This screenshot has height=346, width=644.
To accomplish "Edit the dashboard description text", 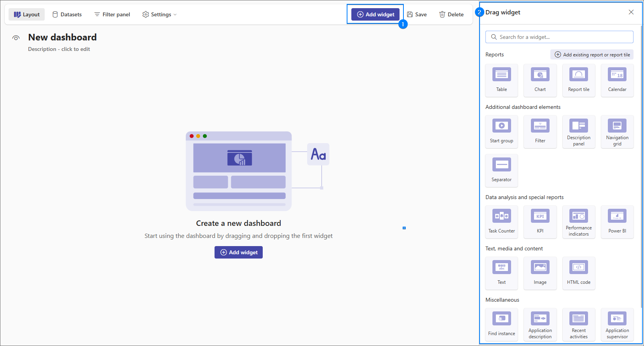I will tap(59, 49).
